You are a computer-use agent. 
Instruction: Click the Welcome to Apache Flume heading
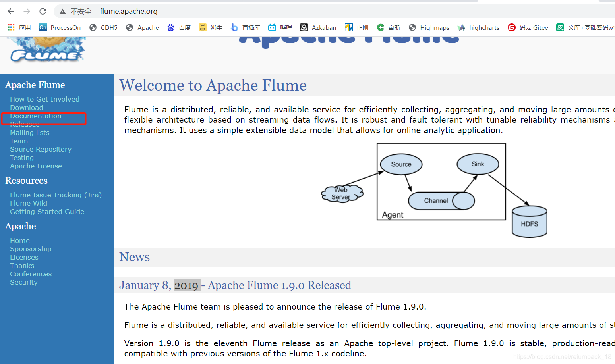[213, 85]
